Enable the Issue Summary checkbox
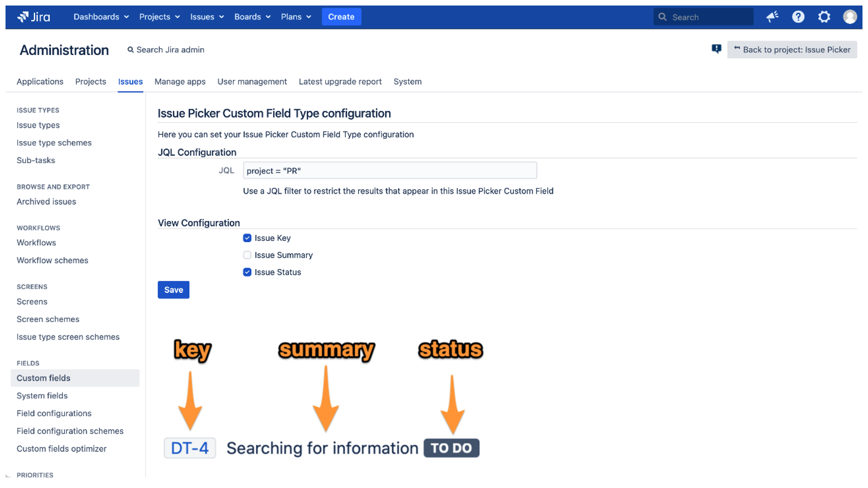The width and height of the screenshot is (868, 488). click(x=247, y=255)
